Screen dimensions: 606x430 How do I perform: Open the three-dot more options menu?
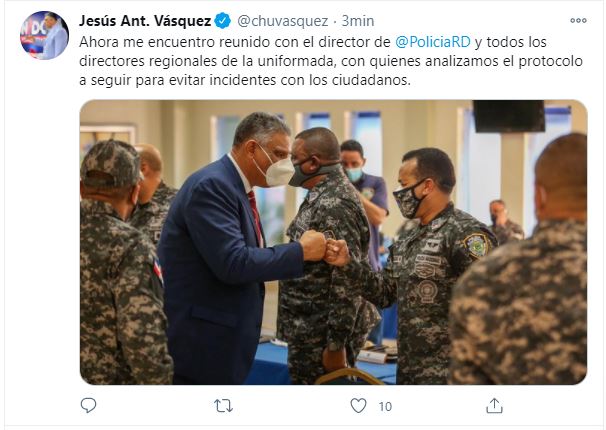[x=578, y=20]
